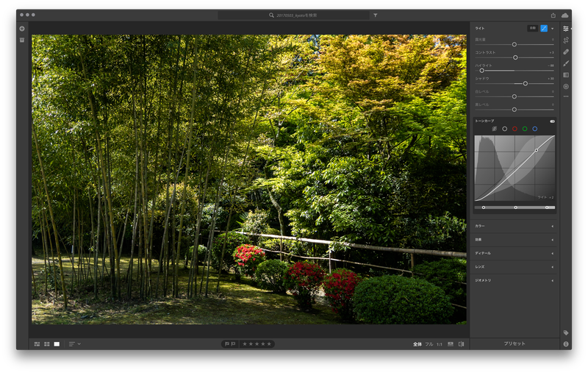Viewport: 588px width, 373px height.
Task: Open the sort order dropdown
Action: 75,344
